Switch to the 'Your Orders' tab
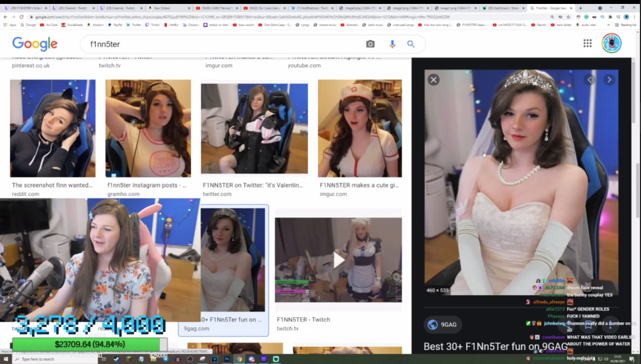641x364 pixels. pos(169,8)
